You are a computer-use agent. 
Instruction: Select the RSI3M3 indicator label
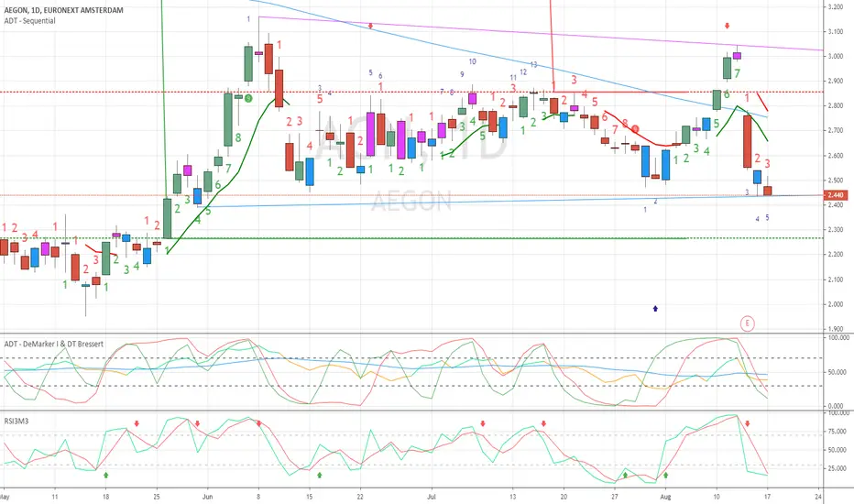pos(16,422)
